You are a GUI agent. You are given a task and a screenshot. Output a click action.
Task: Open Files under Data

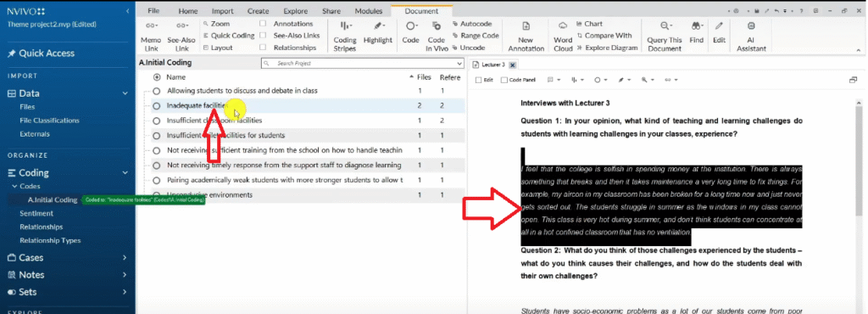click(x=27, y=107)
